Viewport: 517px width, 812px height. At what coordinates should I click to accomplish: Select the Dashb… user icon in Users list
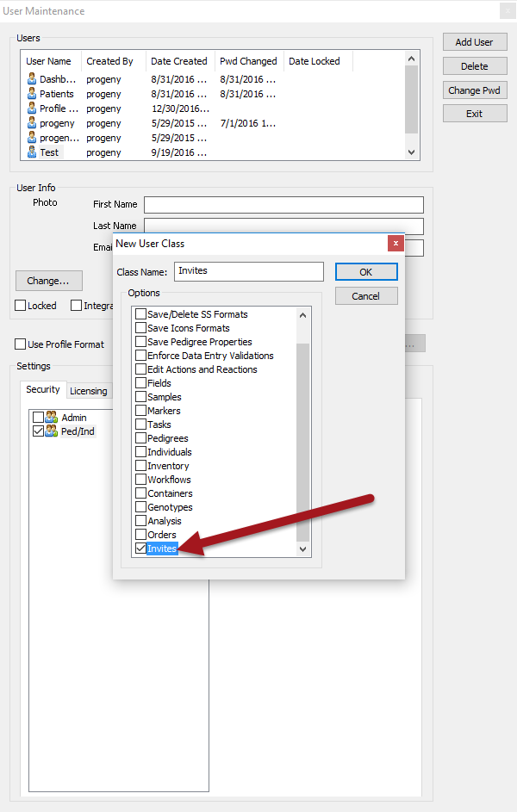pos(32,79)
